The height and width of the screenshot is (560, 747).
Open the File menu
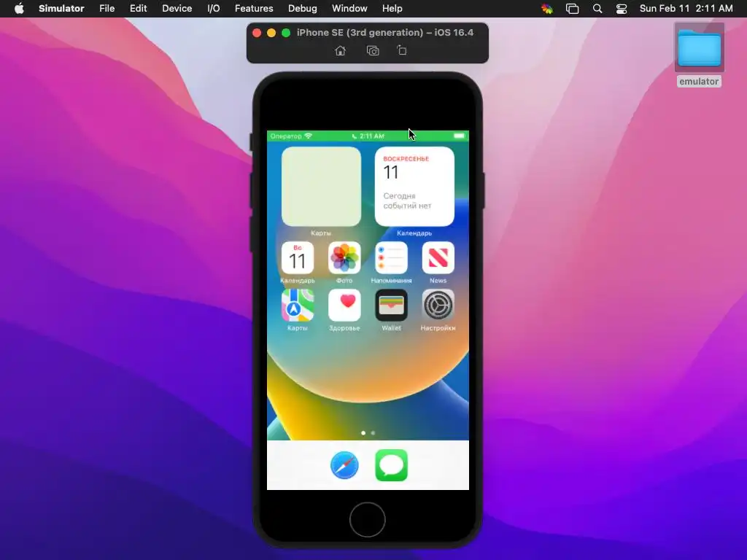pyautogui.click(x=107, y=9)
